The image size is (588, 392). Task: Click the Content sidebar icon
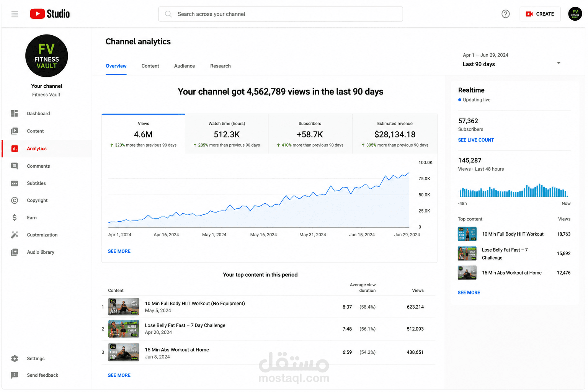click(15, 131)
